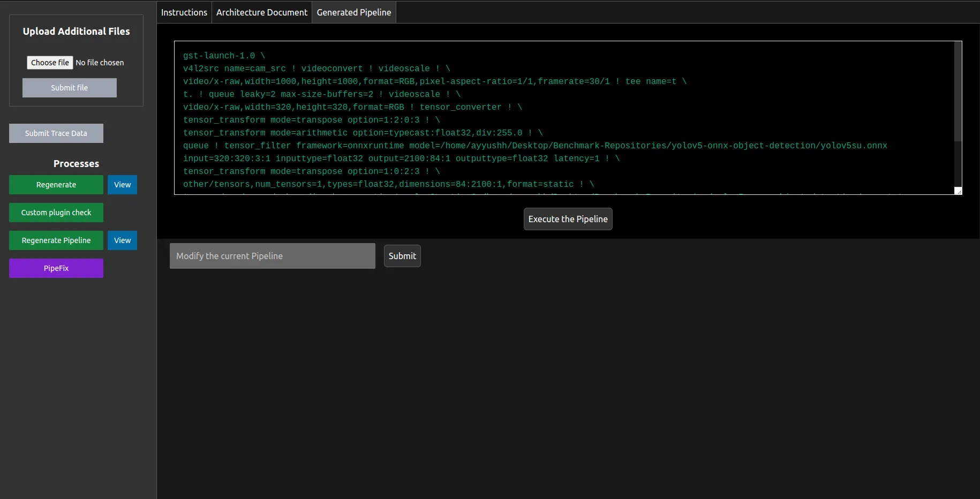Viewport: 980px width, 499px height.
Task: Click View next to Regenerate
Action: [x=122, y=185]
